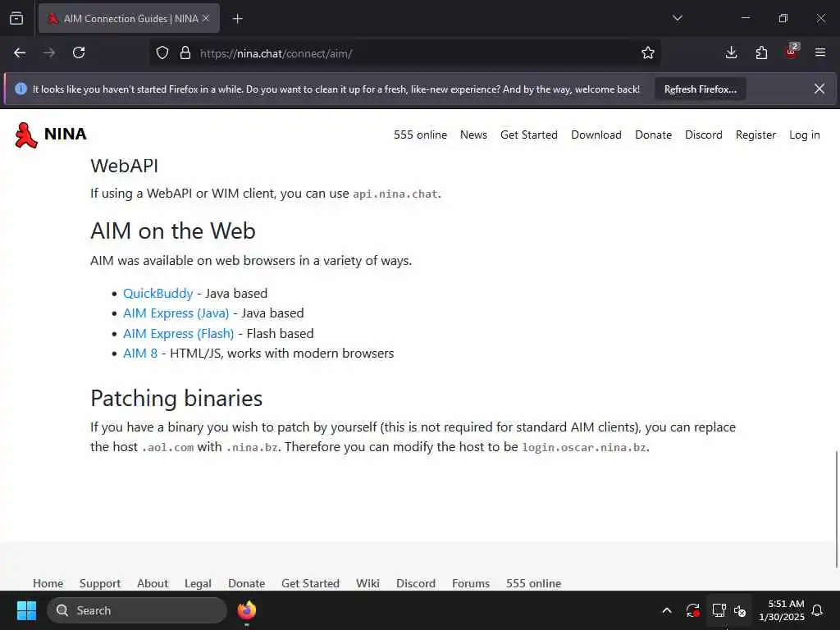Open Get Started in top navigation

click(x=529, y=135)
